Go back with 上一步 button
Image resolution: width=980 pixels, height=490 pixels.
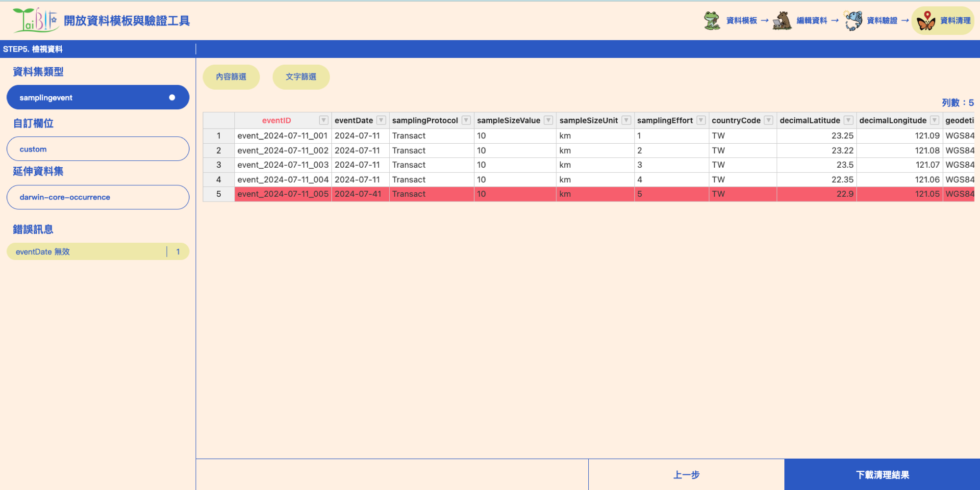pyautogui.click(x=686, y=474)
